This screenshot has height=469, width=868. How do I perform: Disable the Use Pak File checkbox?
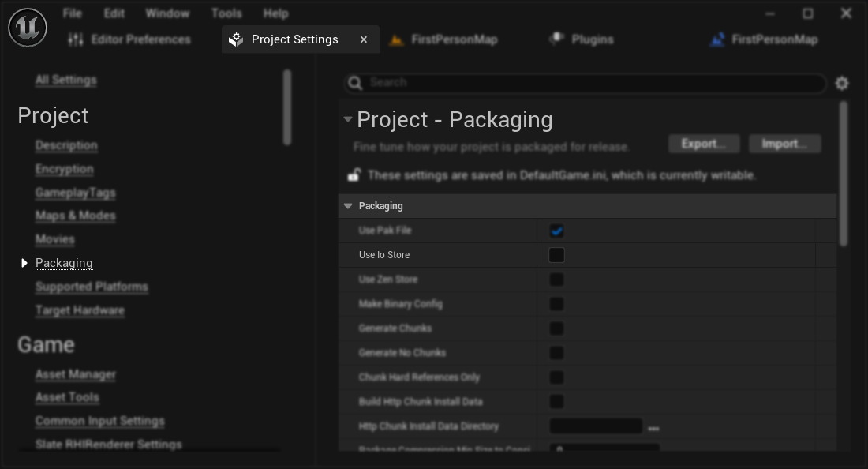(x=556, y=231)
